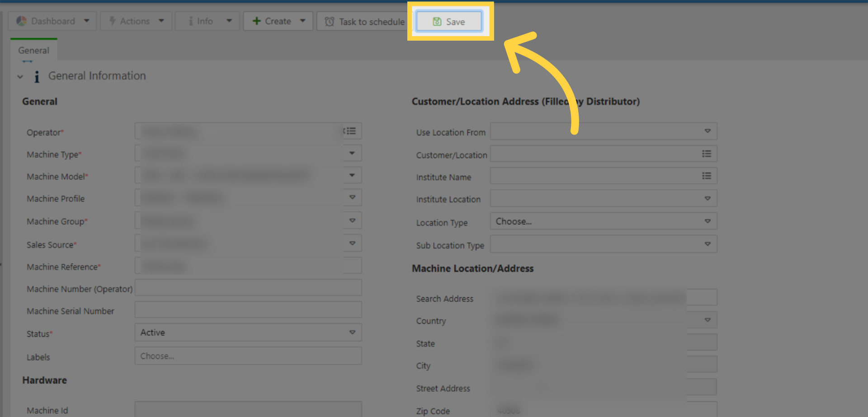
Task: Click the Street Address field
Action: [x=604, y=387]
